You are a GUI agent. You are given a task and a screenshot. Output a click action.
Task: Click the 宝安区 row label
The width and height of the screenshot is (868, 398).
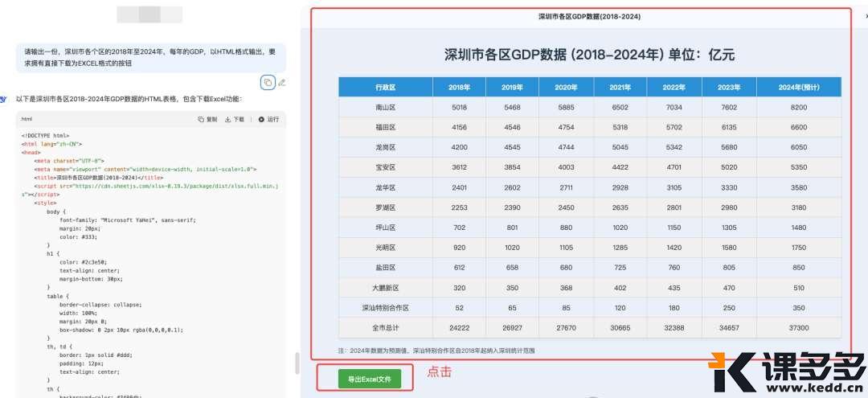coord(385,168)
